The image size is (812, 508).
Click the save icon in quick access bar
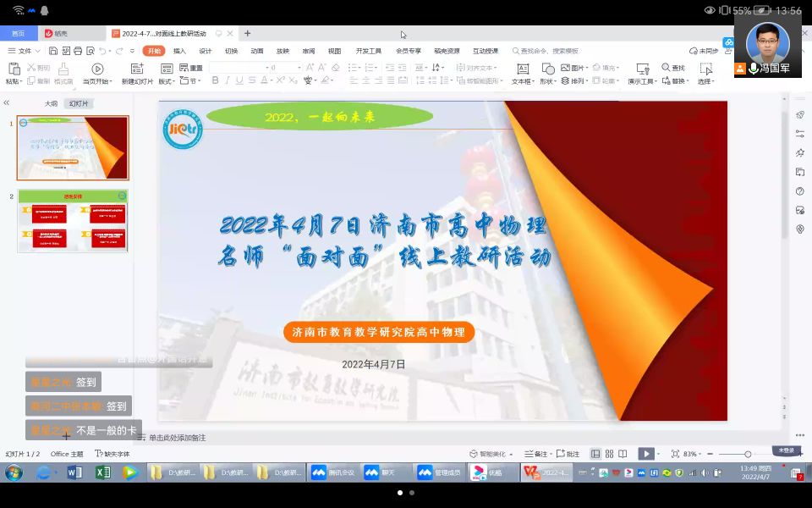52,51
